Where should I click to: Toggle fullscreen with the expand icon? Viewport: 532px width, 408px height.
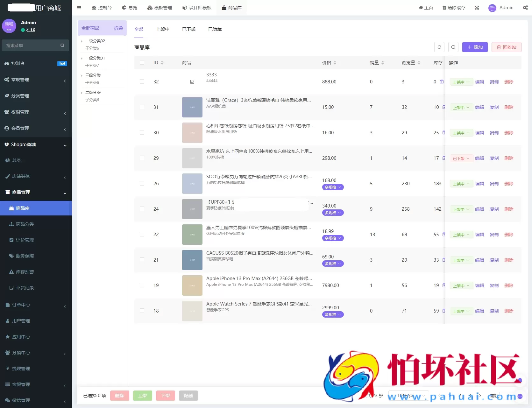point(477,8)
